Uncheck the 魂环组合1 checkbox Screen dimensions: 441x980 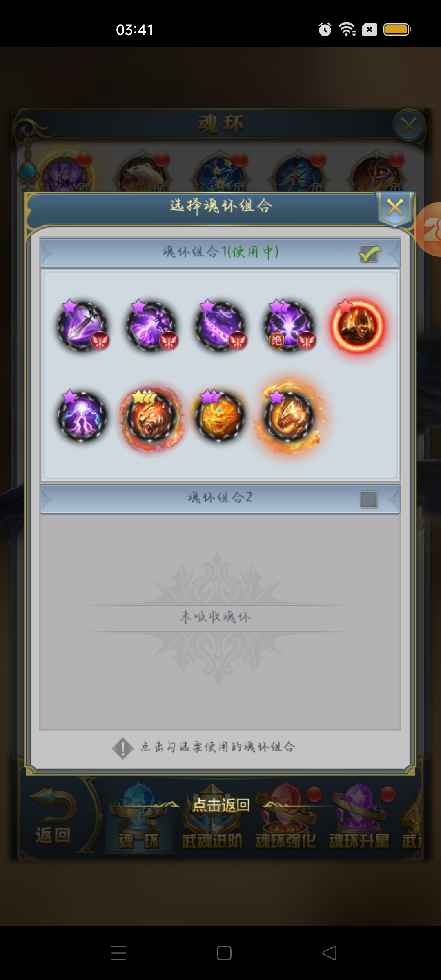[x=369, y=254]
